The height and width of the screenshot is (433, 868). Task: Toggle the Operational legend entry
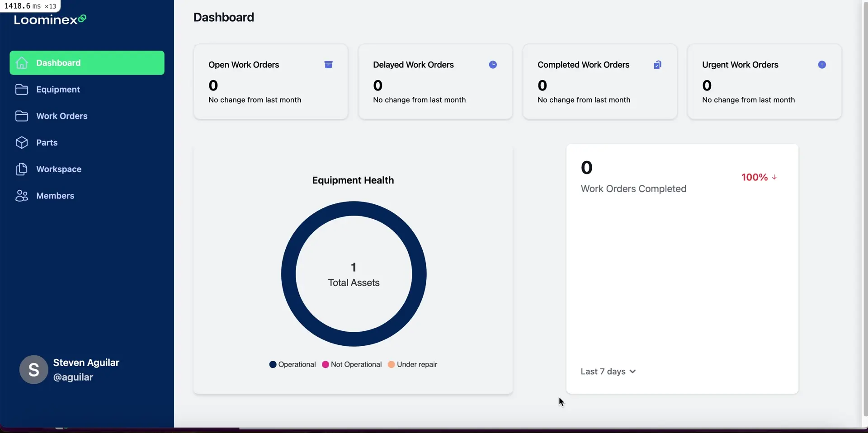coord(292,364)
